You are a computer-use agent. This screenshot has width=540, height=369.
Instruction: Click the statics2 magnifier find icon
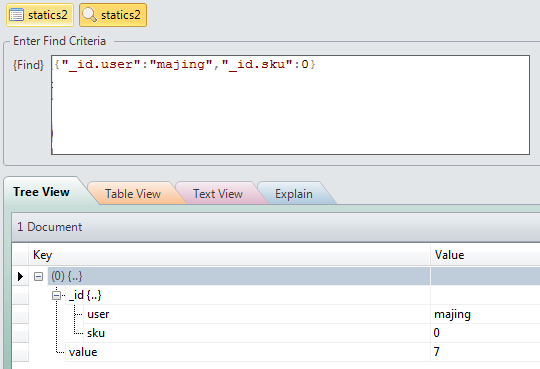[x=90, y=15]
